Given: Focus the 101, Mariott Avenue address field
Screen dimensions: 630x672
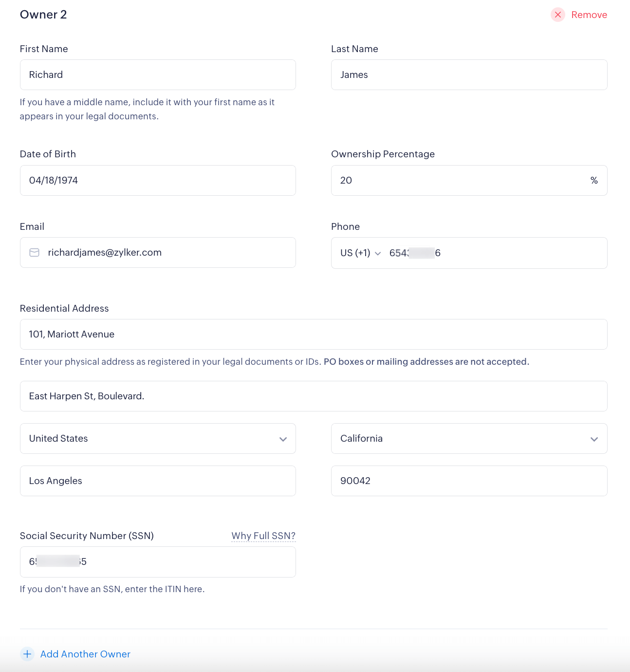Looking at the screenshot, I should [314, 334].
